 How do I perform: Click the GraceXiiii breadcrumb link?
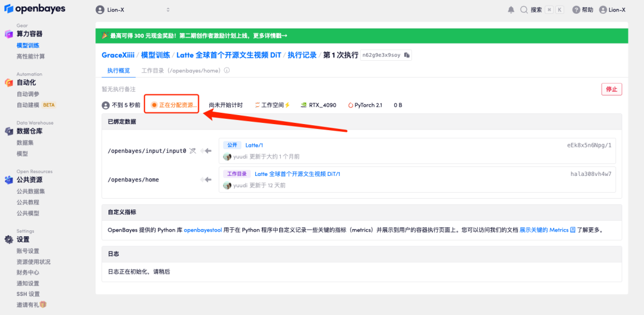click(118, 55)
